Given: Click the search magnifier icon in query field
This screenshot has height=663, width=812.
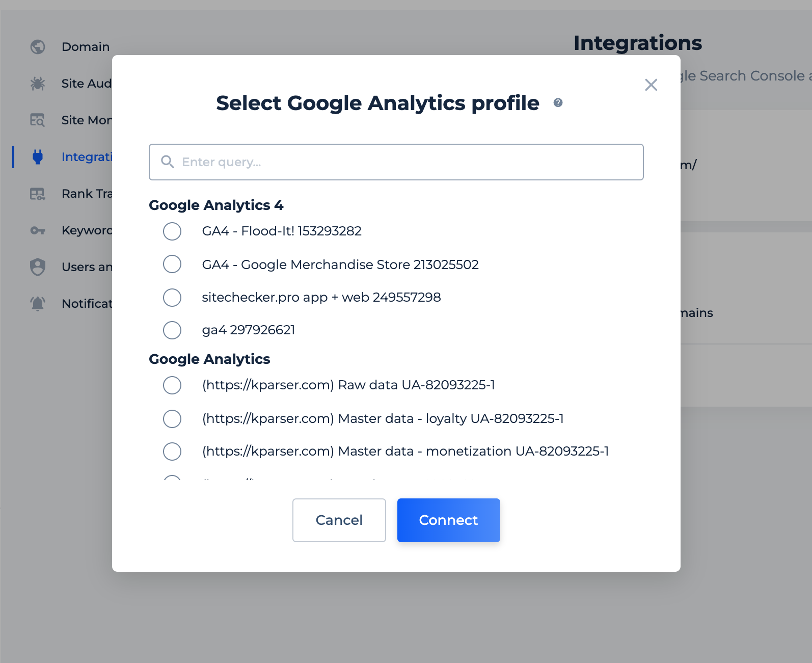Looking at the screenshot, I should [x=168, y=162].
